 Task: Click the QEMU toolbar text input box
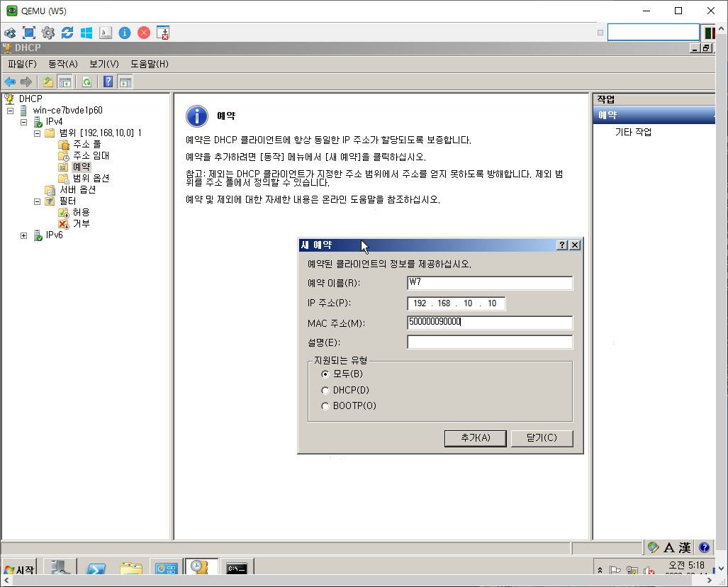(654, 33)
